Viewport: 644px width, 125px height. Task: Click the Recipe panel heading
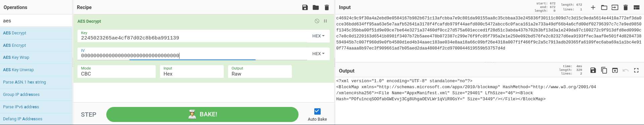pos(84,7)
